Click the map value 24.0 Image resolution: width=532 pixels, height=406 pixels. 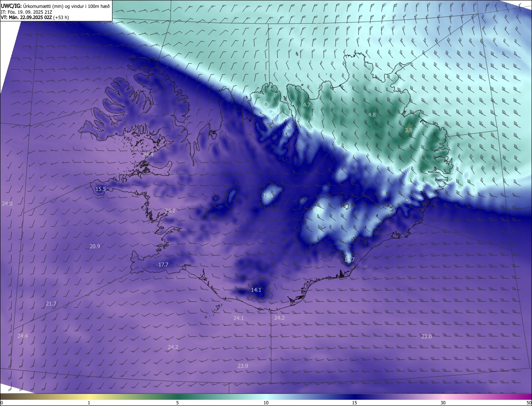[x=7, y=203]
